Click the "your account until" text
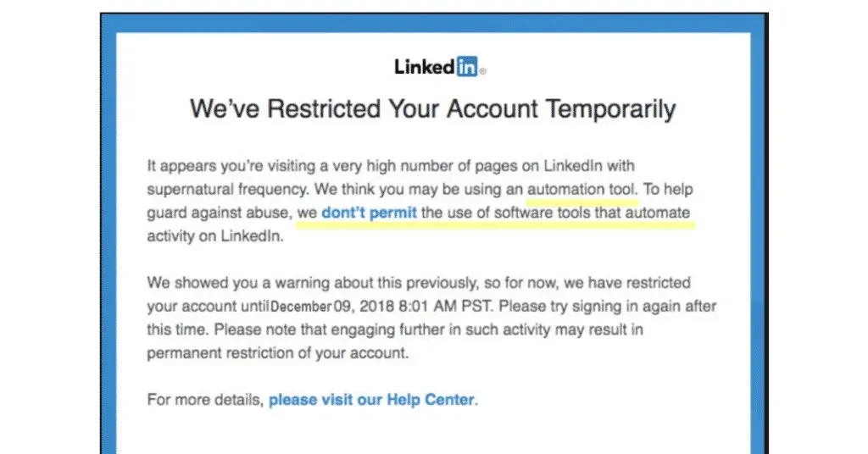Image resolution: width=868 pixels, height=454 pixels. pos(208,306)
